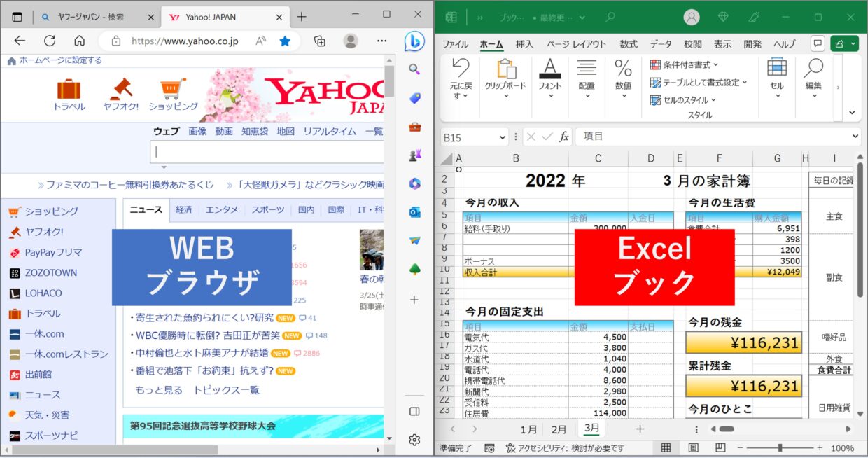Open Edge settings and more menu
868x458 pixels.
[381, 41]
